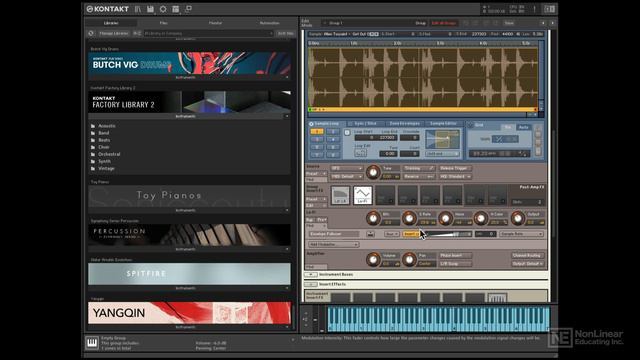The height and width of the screenshot is (360, 640).
Task: Open the Kontakt browser toggle icon in header
Action: click(138, 9)
